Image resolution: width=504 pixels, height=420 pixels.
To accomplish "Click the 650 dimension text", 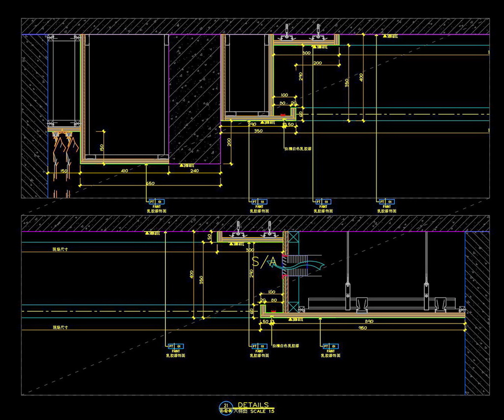I will (x=150, y=183).
